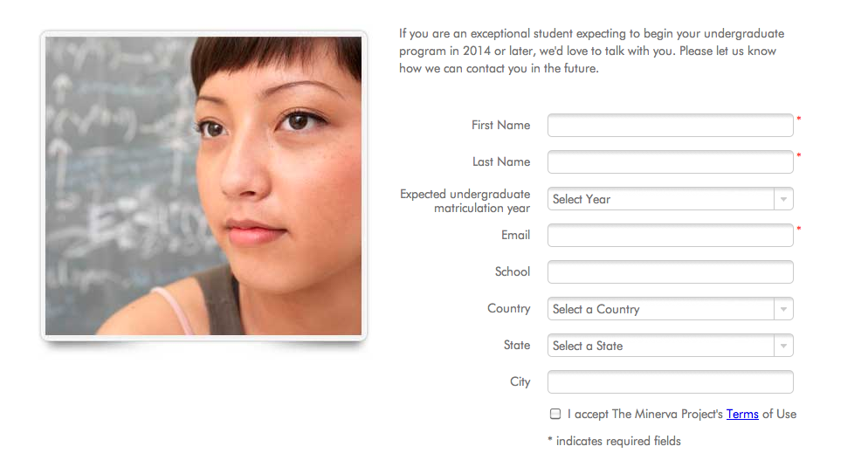
Task: Open the Select a Country dropdown
Action: 671,309
